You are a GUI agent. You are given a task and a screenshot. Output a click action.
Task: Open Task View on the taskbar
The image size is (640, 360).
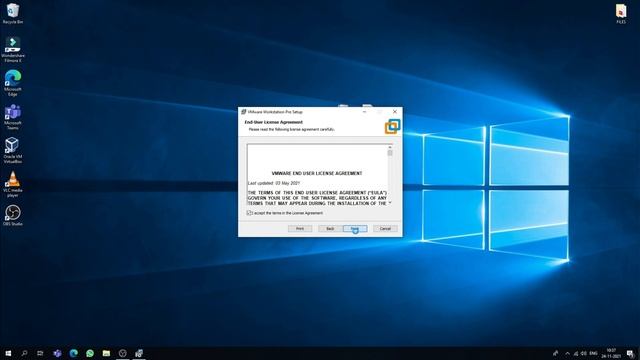coord(40,353)
